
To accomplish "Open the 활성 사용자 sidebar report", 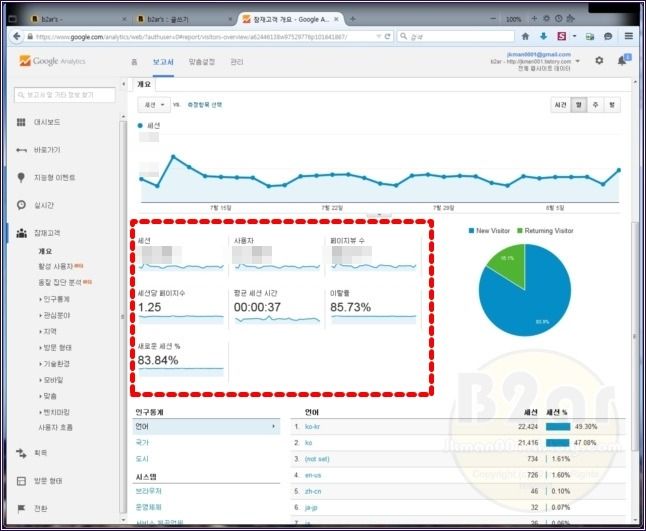I will pyautogui.click(x=55, y=267).
